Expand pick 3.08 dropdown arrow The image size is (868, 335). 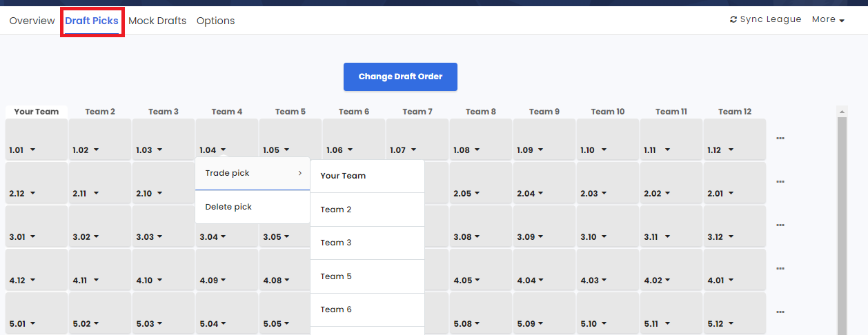tap(478, 237)
